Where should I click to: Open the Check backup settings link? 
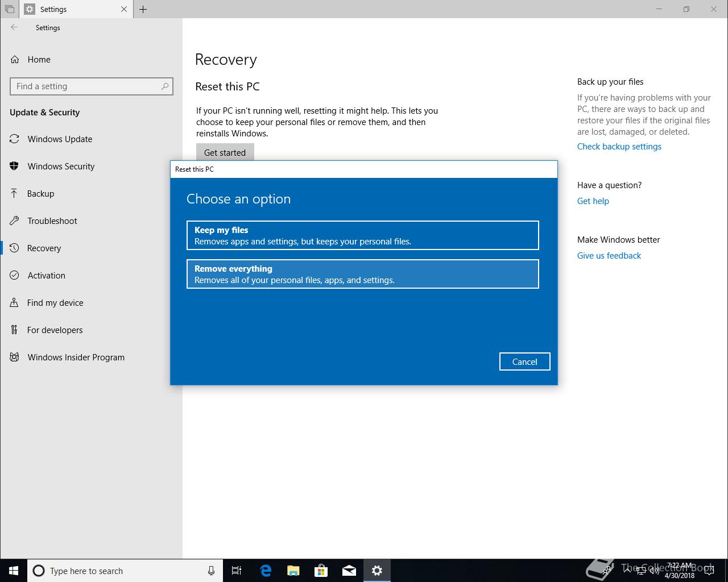tap(619, 147)
